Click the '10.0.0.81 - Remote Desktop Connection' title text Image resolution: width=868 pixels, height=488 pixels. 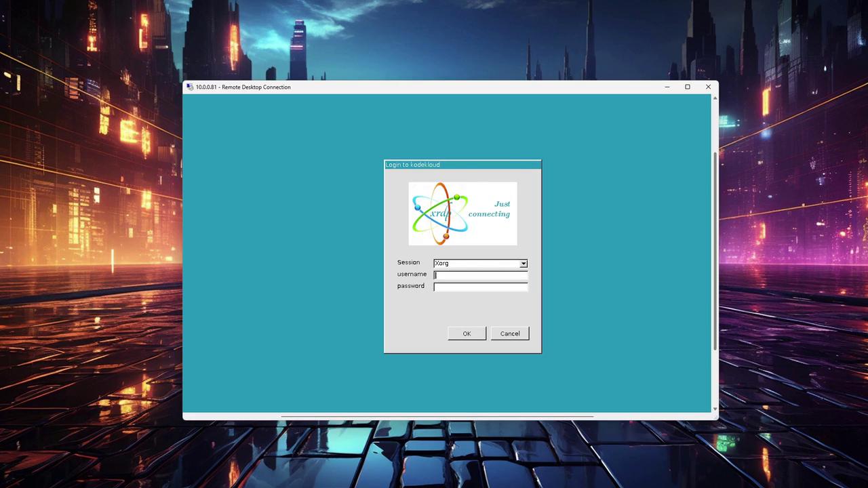(x=243, y=87)
